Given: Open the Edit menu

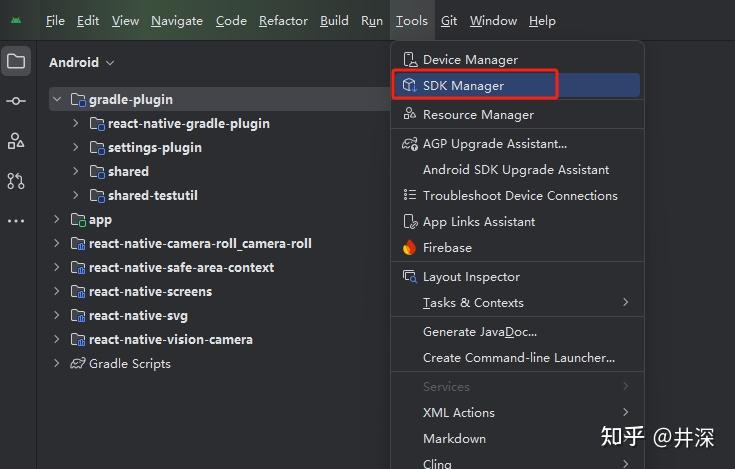Looking at the screenshot, I should tap(88, 21).
